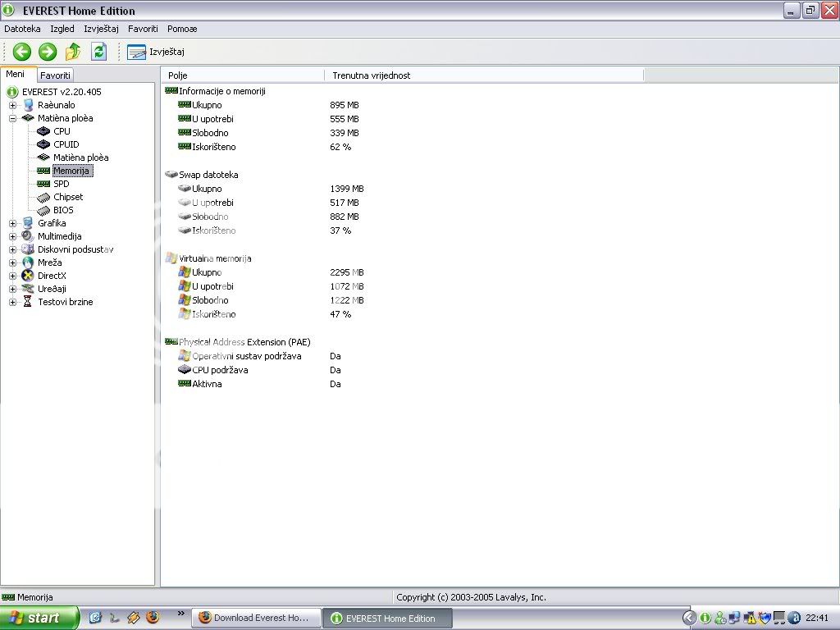This screenshot has width=840, height=630.
Task: Click the Grafika monitor icon
Action: 28,223
